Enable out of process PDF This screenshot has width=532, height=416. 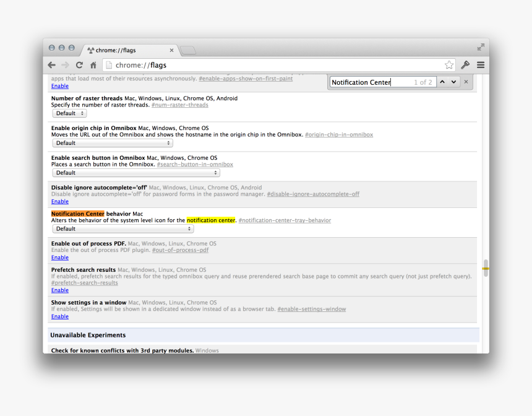(60, 258)
